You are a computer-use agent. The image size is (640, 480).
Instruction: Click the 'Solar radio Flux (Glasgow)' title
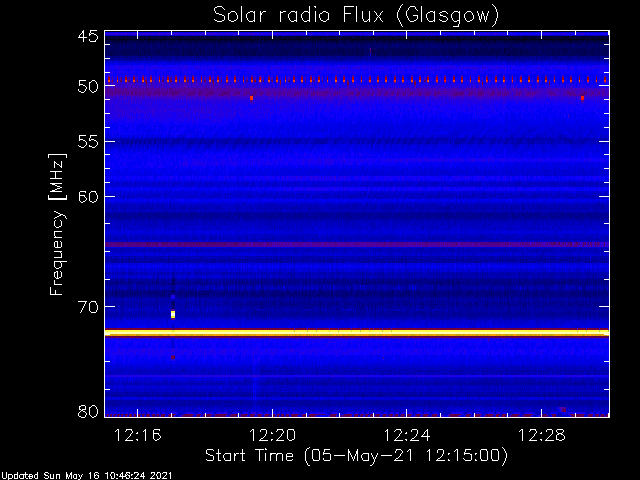[x=356, y=16]
